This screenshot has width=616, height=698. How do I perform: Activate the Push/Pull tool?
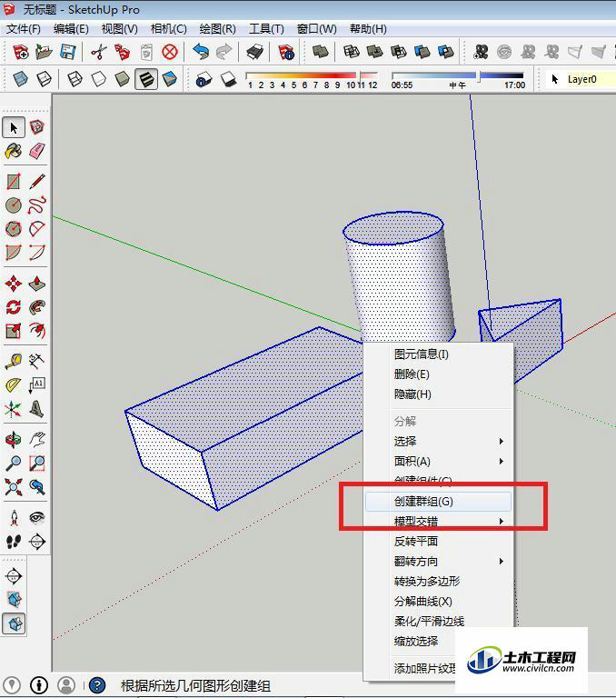tap(37, 284)
